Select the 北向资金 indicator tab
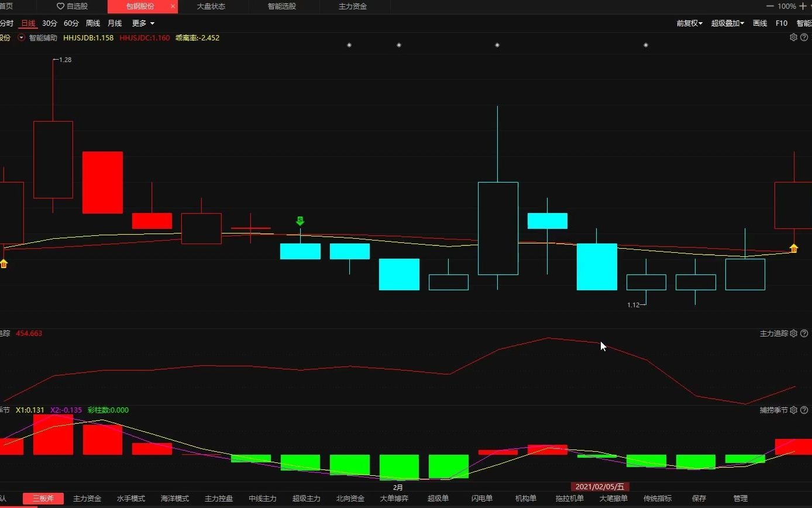Screen dimensions: 812x508 350,499
